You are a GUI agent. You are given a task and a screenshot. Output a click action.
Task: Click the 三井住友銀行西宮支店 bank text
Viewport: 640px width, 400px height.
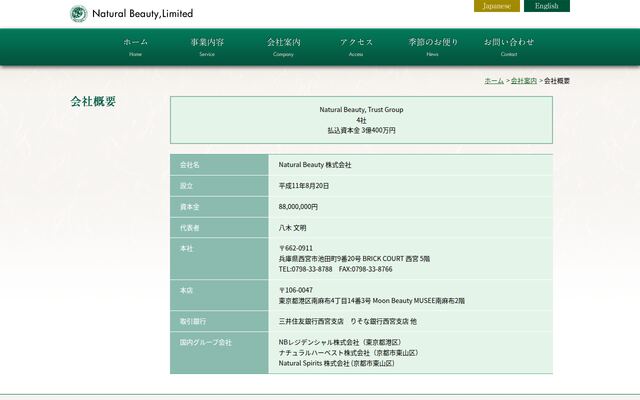311,322
